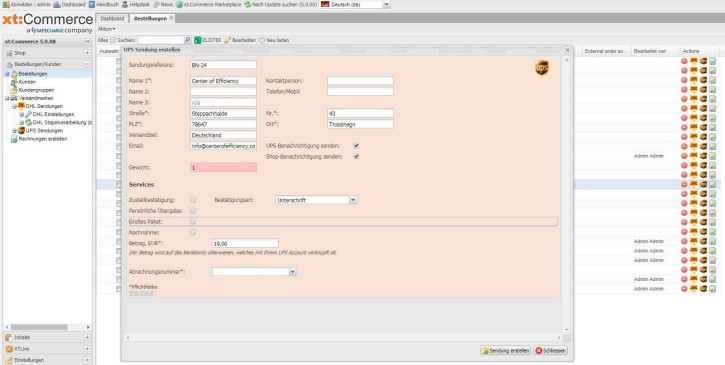Image resolution: width=725 pixels, height=365 pixels.
Task: Click link below *Pflichtfelder note
Action: coord(141,293)
